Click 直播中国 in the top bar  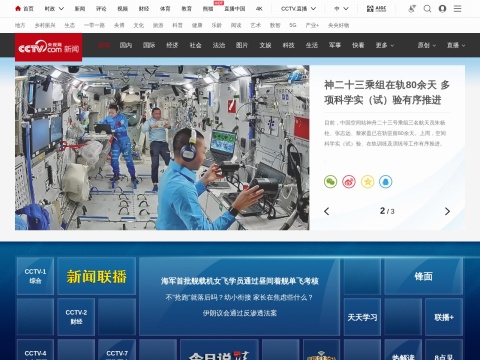tap(235, 9)
